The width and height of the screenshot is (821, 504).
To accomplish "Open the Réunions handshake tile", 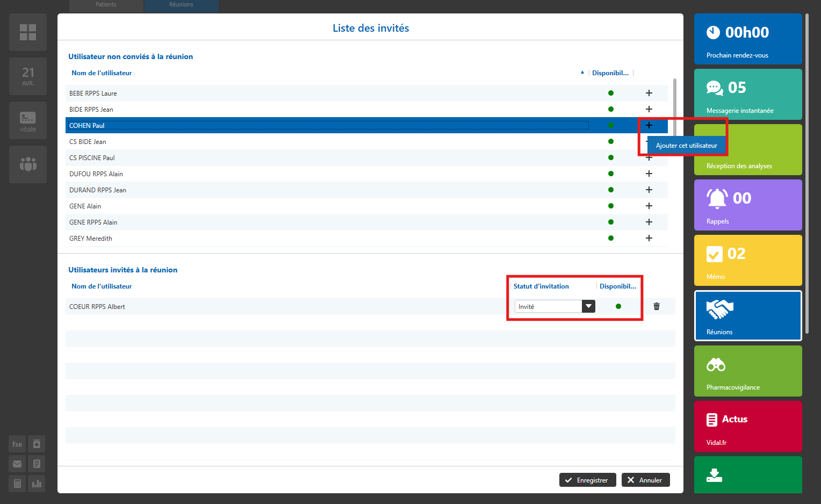I will click(x=747, y=316).
